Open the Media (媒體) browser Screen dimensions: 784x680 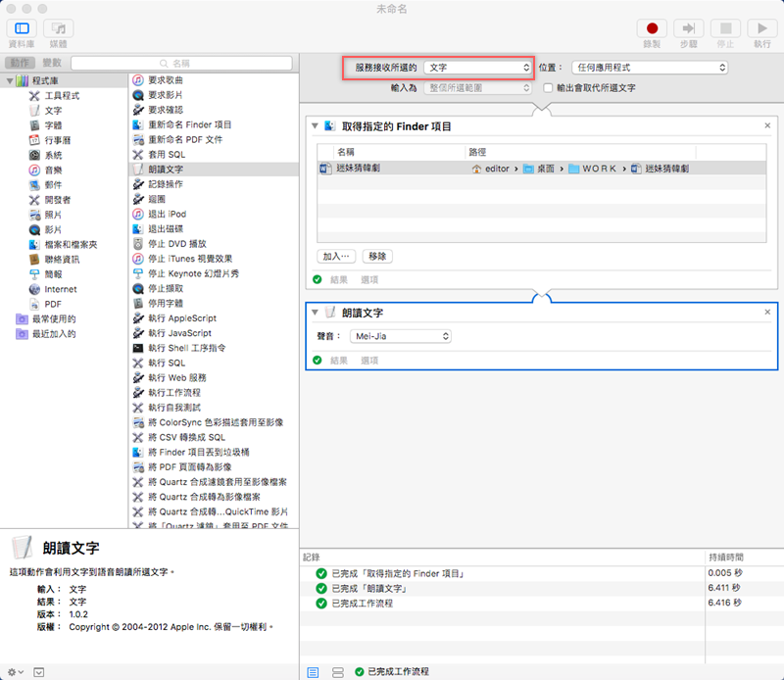(x=59, y=29)
